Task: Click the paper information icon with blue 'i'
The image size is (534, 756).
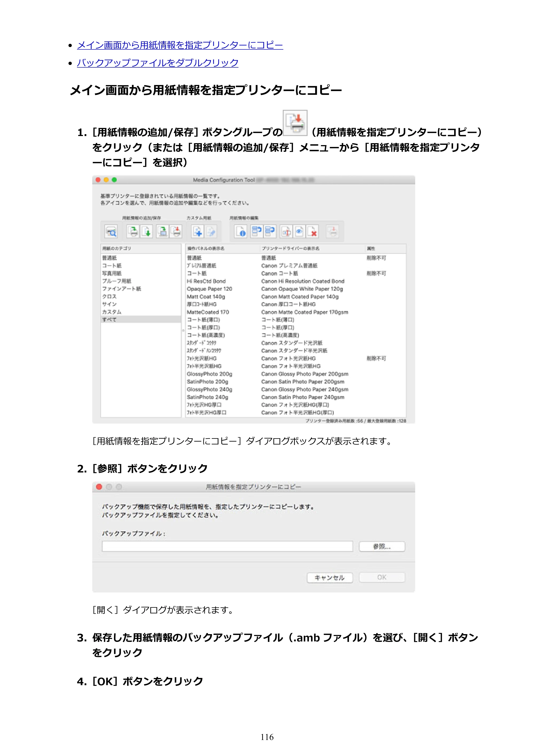Action: [x=241, y=231]
